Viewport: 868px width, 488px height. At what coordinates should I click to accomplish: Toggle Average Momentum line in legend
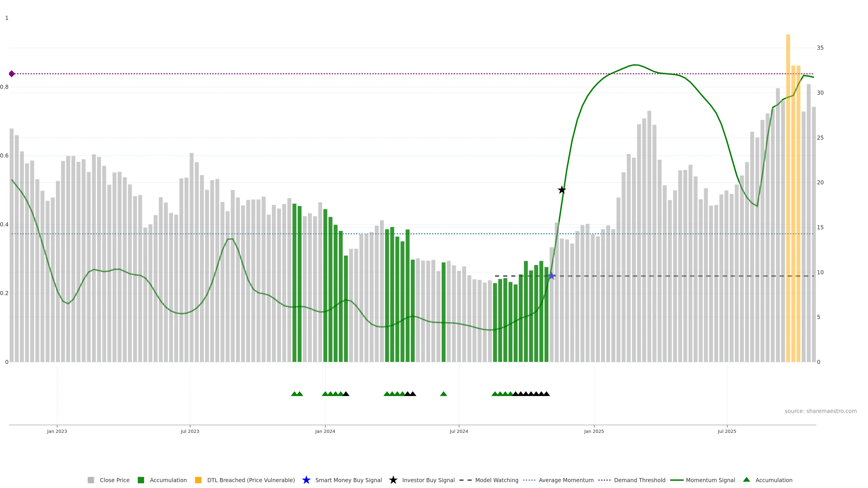[566, 480]
